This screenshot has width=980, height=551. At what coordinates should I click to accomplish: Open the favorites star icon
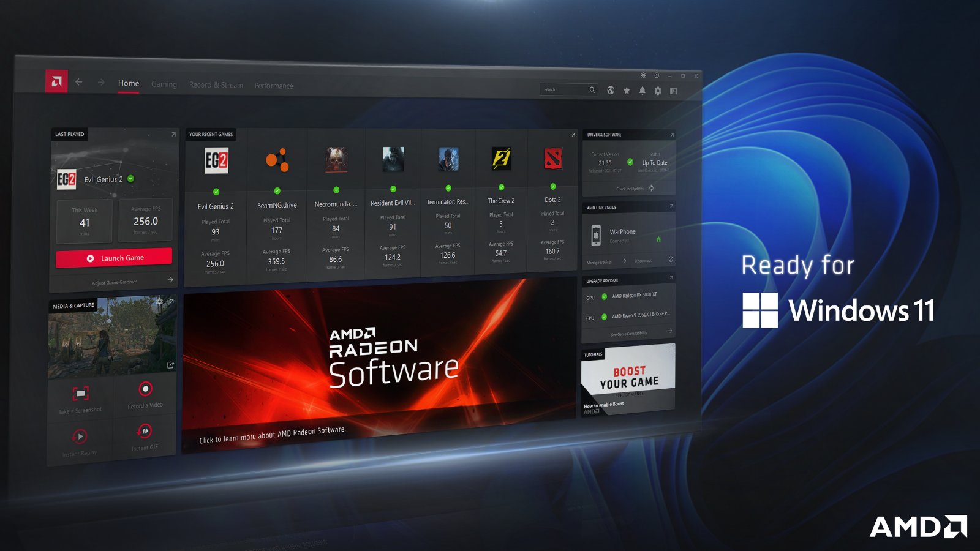627,91
